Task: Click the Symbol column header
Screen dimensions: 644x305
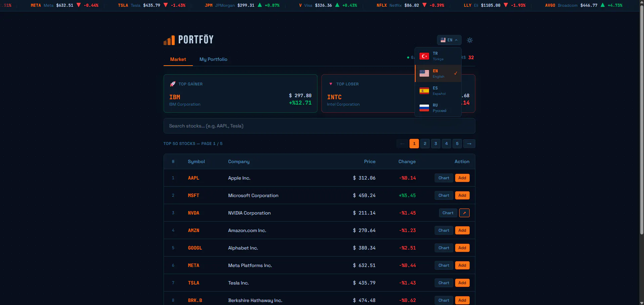Action: point(196,161)
